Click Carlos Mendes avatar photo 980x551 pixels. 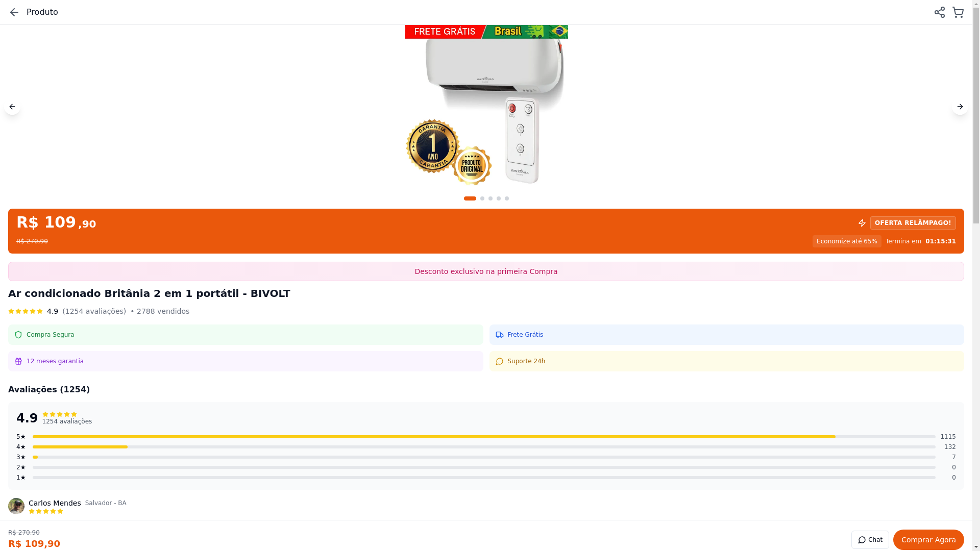pos(16,506)
